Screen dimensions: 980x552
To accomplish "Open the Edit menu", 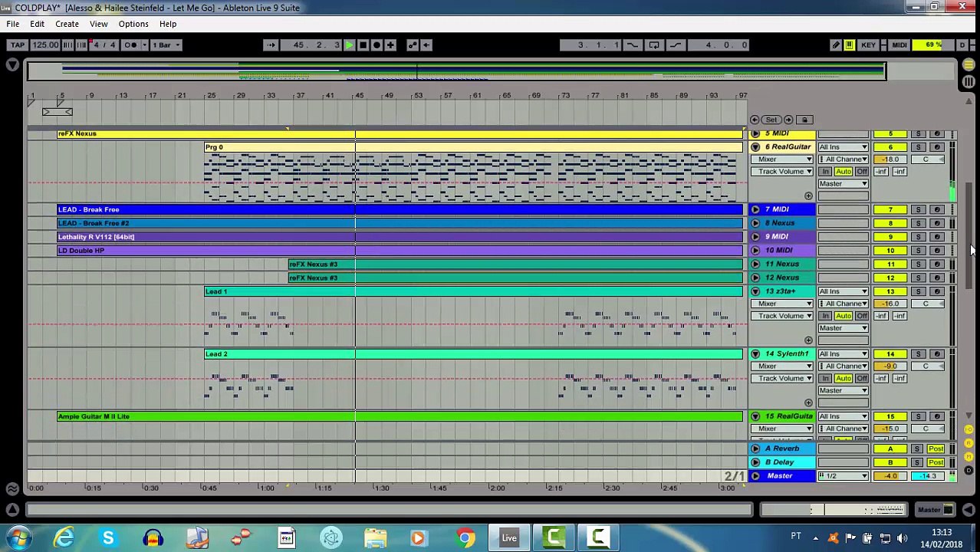I will (37, 24).
